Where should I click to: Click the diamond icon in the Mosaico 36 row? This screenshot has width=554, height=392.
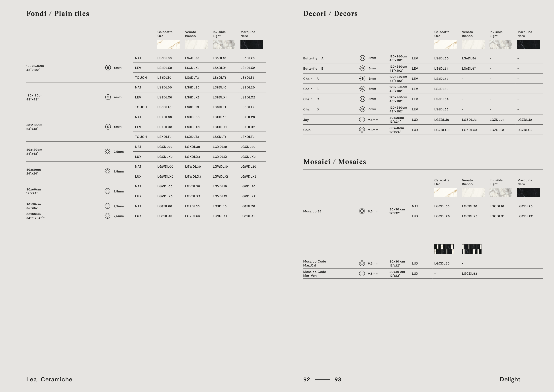pyautogui.click(x=362, y=211)
